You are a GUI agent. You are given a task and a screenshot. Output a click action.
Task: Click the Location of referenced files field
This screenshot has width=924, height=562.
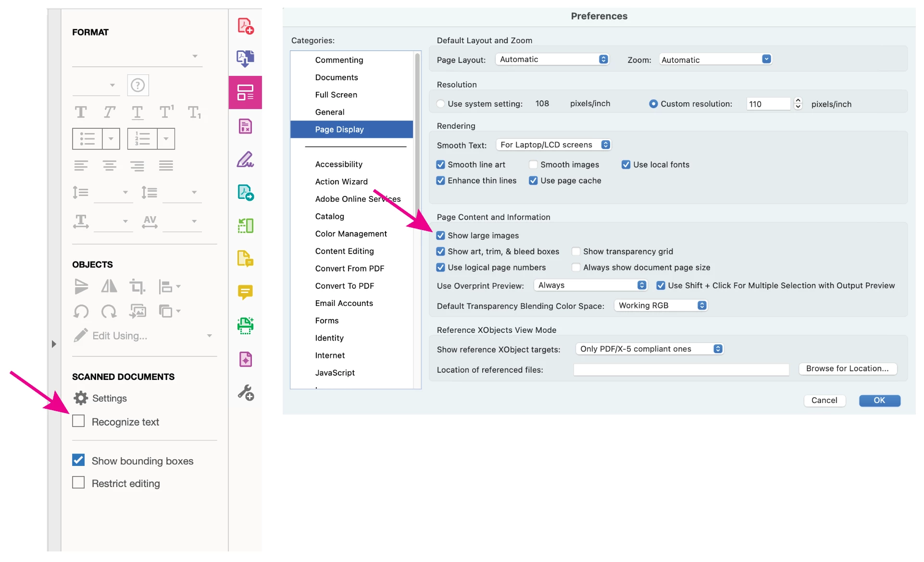(x=681, y=369)
